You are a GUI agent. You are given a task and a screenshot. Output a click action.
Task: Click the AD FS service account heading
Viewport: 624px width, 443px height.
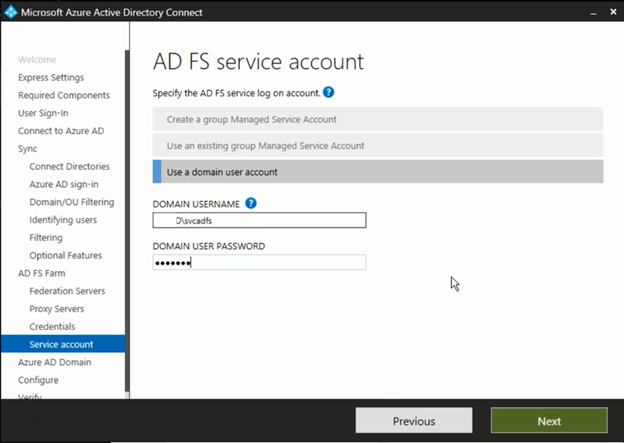tap(258, 62)
